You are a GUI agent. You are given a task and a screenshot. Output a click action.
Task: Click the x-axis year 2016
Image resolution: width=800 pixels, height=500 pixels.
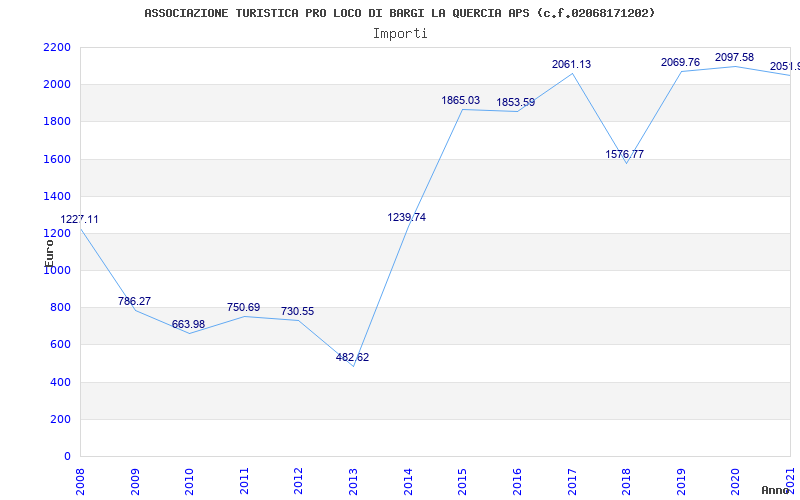[x=517, y=481]
